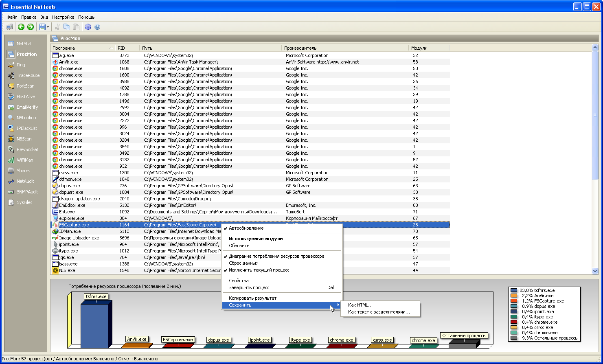Viewport: 603px width, 364px height.
Task: Sort by the PID column header
Action: click(127, 48)
